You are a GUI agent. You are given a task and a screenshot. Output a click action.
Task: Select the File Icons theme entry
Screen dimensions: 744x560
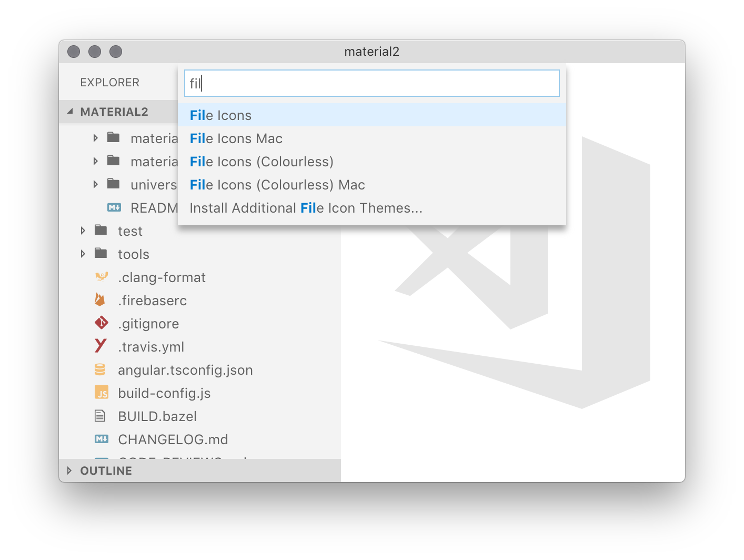click(x=220, y=115)
